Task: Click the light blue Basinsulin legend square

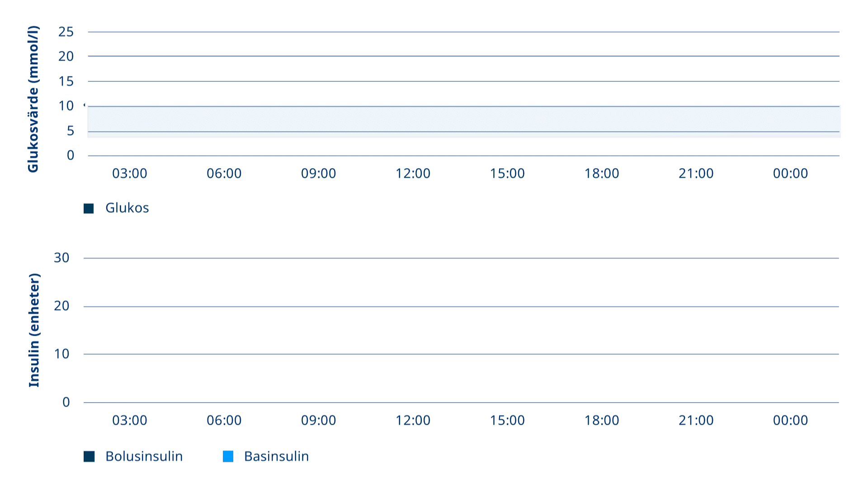Action: coord(228,456)
